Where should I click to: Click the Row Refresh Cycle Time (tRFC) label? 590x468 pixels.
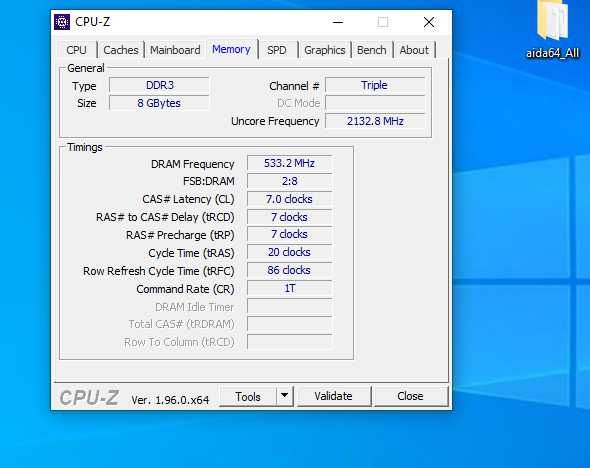158,271
